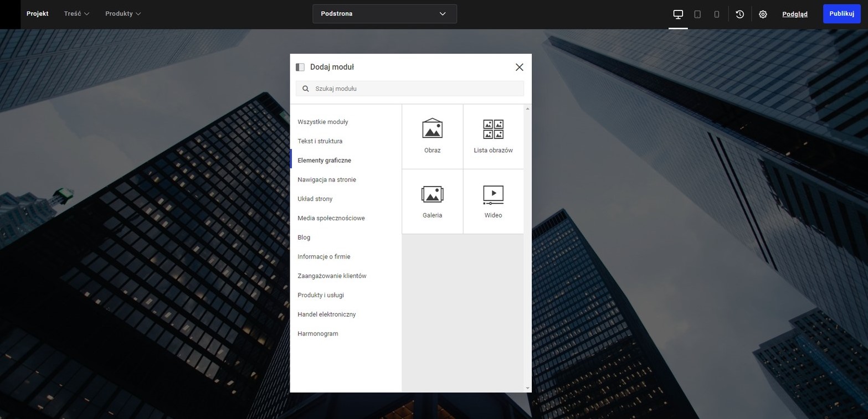Switch to desktop preview icon

(x=678, y=14)
